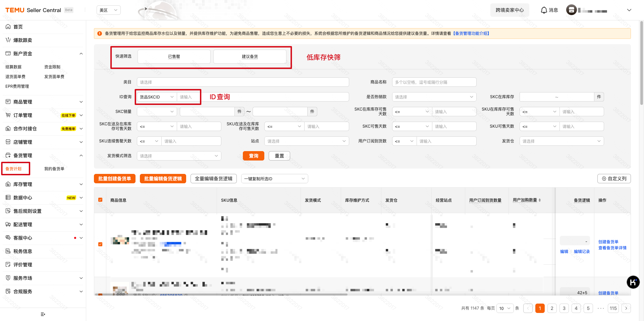Click the floating help chat icon
This screenshot has width=644, height=321.
pos(633,282)
